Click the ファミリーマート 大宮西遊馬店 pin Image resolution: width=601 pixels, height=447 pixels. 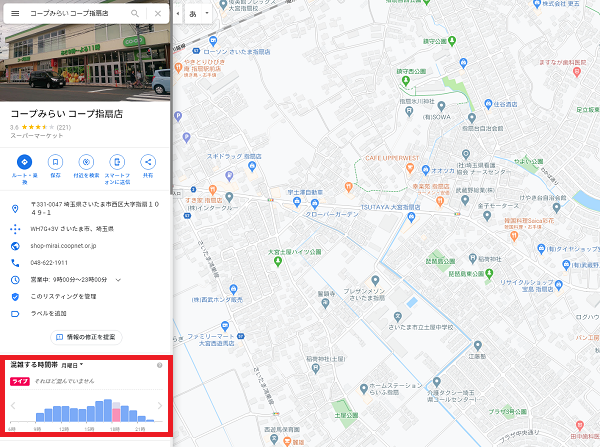pos(225,326)
